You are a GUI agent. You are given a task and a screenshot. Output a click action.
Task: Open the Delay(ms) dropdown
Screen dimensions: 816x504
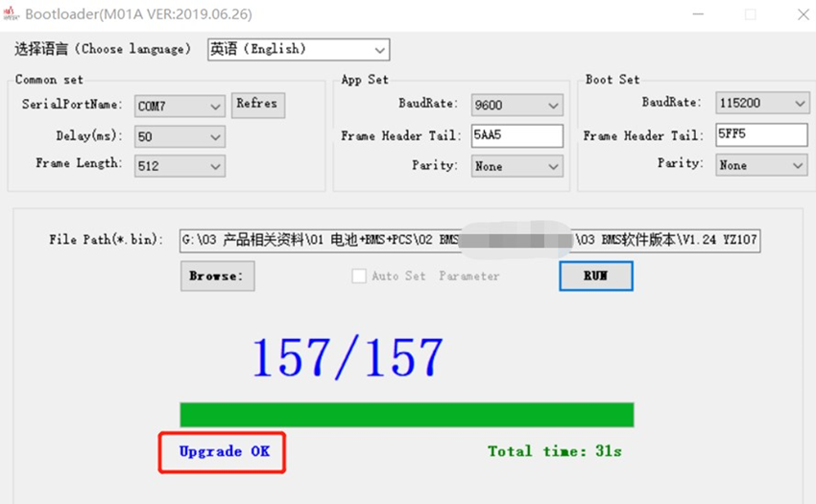180,137
